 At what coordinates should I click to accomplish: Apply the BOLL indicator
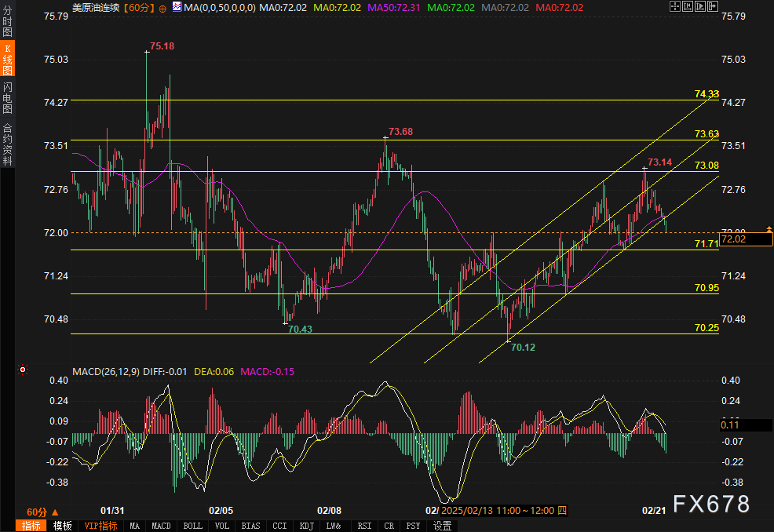(192, 526)
